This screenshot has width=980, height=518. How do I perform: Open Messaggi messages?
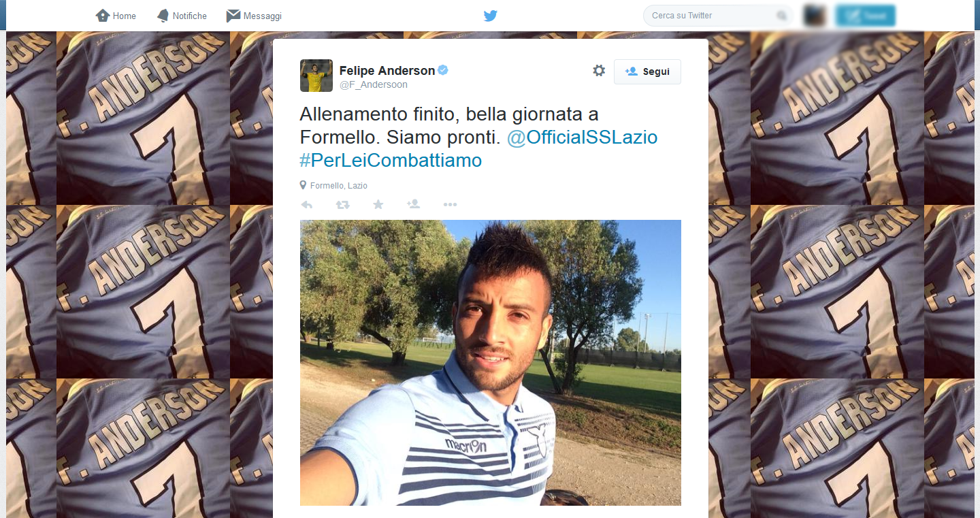click(254, 16)
